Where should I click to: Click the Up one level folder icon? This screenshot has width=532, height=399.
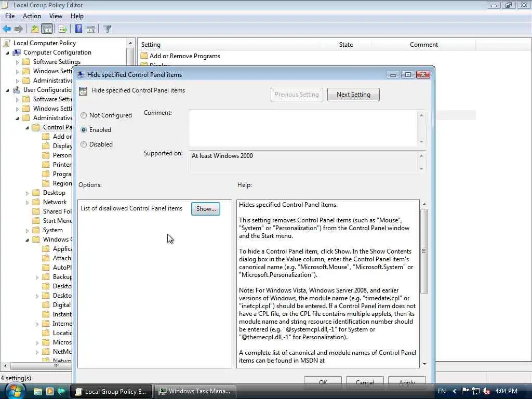tap(34, 29)
